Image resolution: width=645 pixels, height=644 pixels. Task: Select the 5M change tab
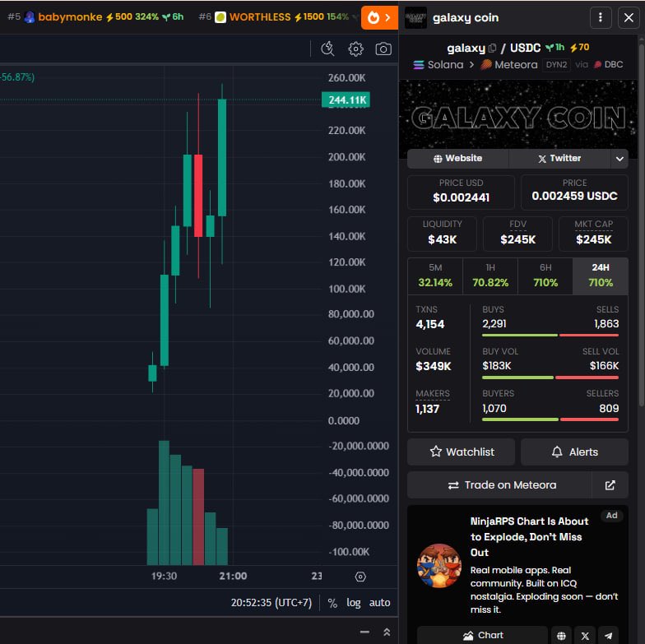point(435,276)
